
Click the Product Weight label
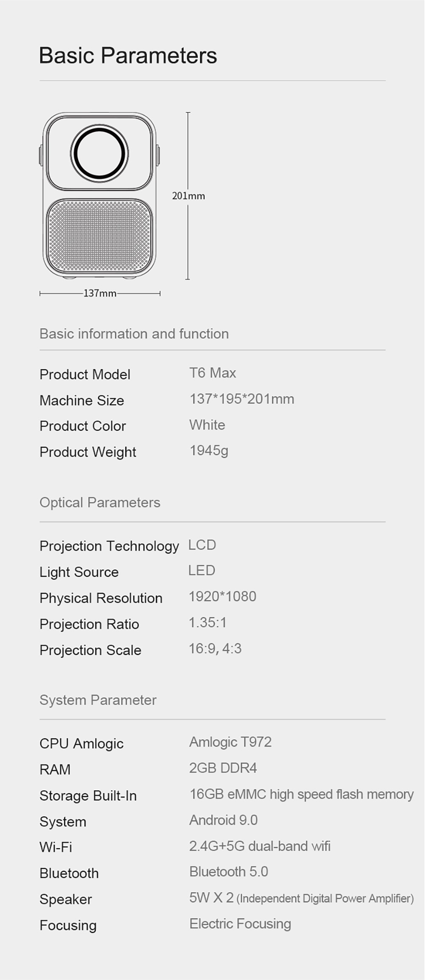pyautogui.click(x=88, y=452)
